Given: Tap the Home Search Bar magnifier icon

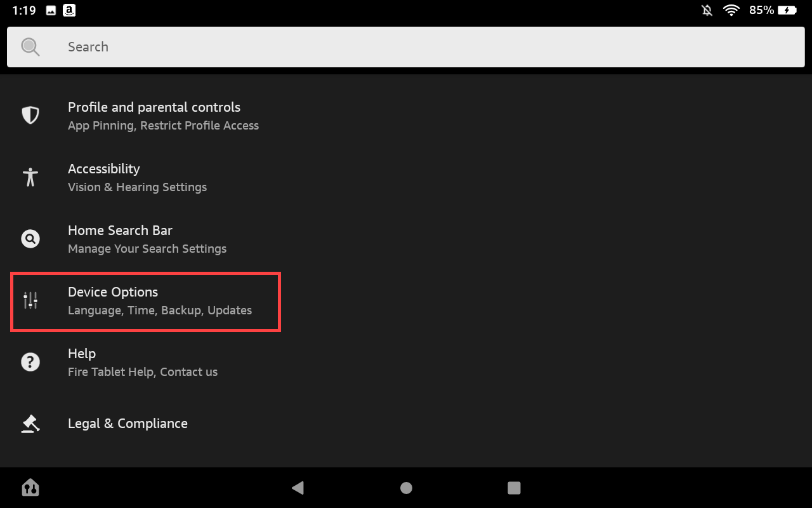Looking at the screenshot, I should 30,239.
